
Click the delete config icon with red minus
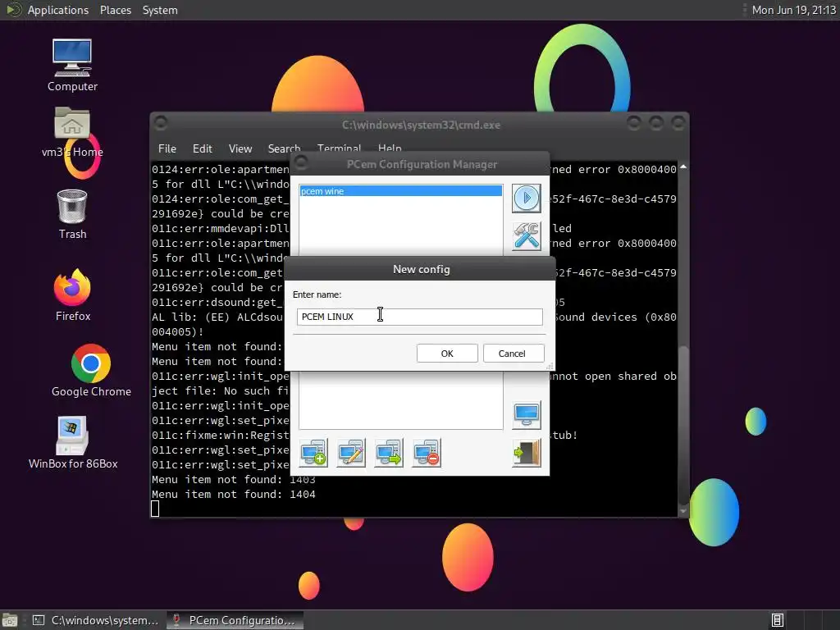tap(427, 453)
